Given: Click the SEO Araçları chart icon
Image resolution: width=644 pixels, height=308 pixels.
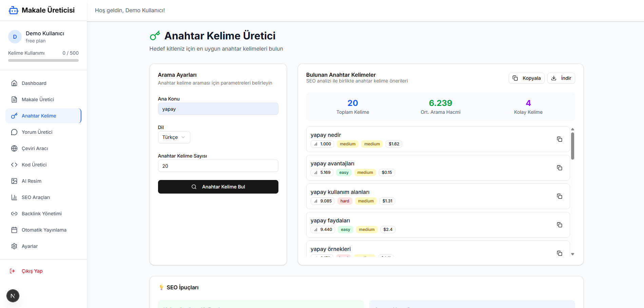Looking at the screenshot, I should [14, 197].
